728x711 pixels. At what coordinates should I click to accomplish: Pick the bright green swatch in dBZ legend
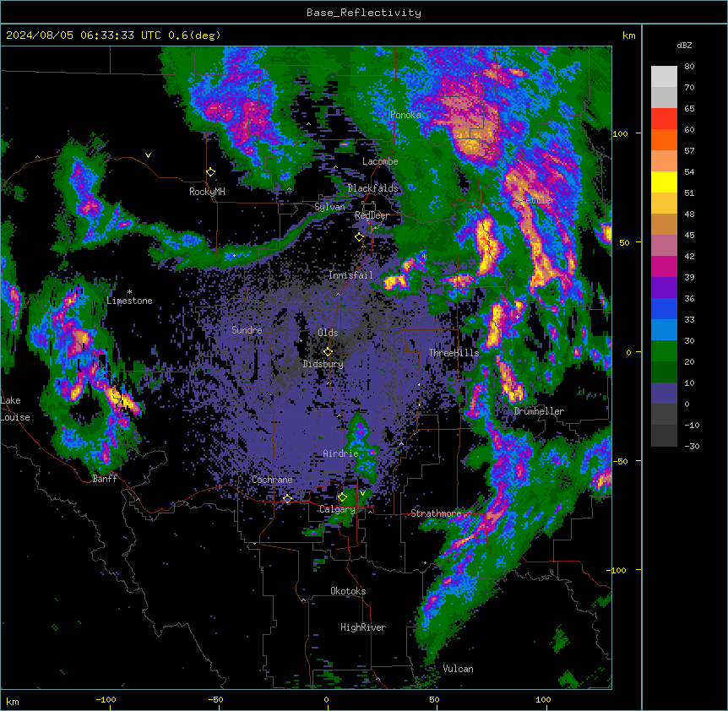point(664,351)
